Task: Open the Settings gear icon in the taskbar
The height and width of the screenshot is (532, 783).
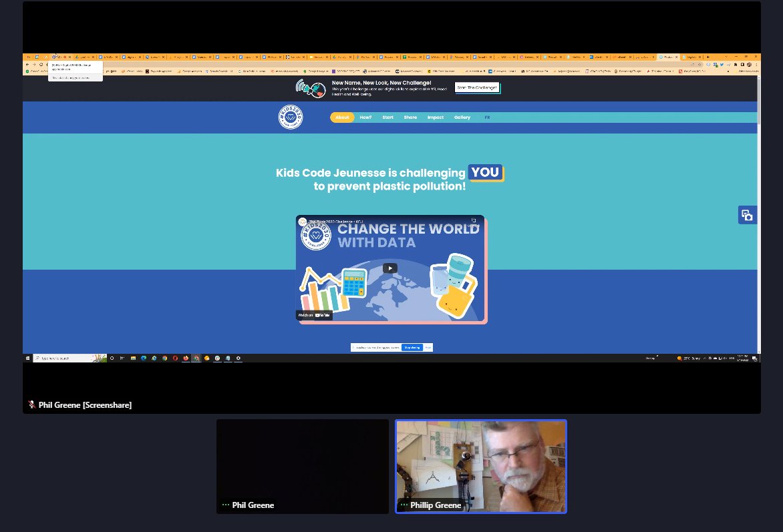Action: point(239,358)
